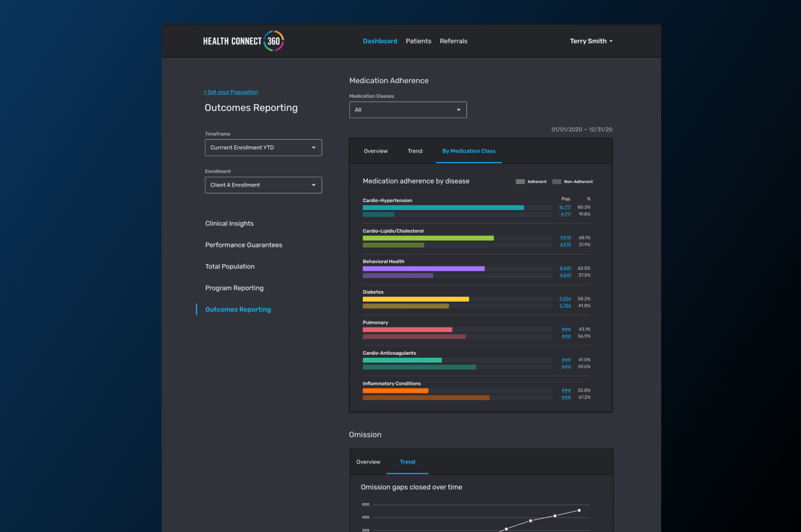
Task: Click the Cardio-Lipids/Cholesterol adherent green bar
Action: coord(428,238)
